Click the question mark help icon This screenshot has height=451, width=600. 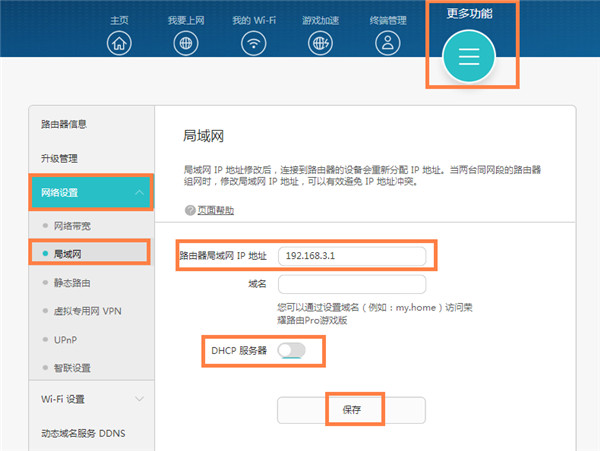tap(189, 211)
